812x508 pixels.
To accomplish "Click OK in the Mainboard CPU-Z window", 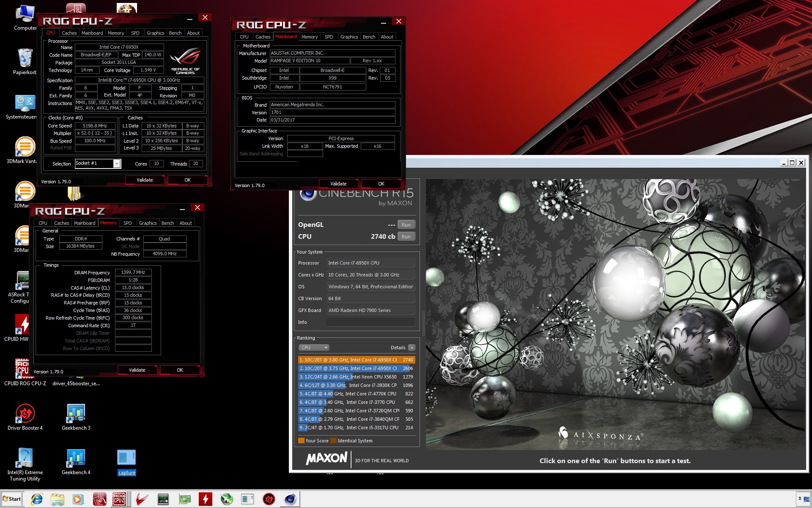I will [381, 184].
